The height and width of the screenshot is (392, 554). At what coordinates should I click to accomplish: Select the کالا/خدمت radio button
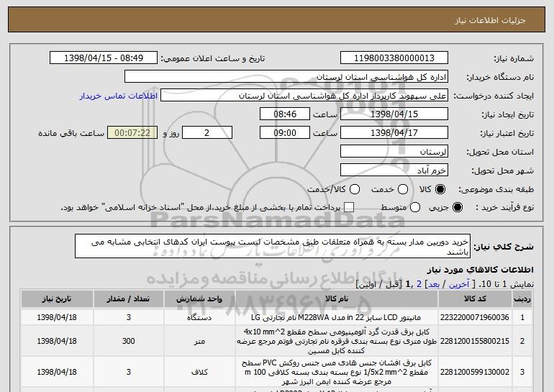coord(355,190)
